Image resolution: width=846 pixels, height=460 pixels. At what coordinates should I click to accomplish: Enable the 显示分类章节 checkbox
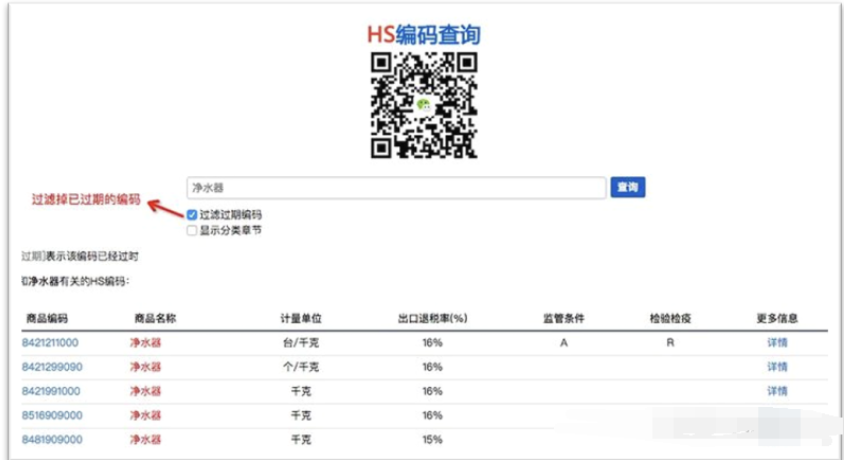point(192,230)
